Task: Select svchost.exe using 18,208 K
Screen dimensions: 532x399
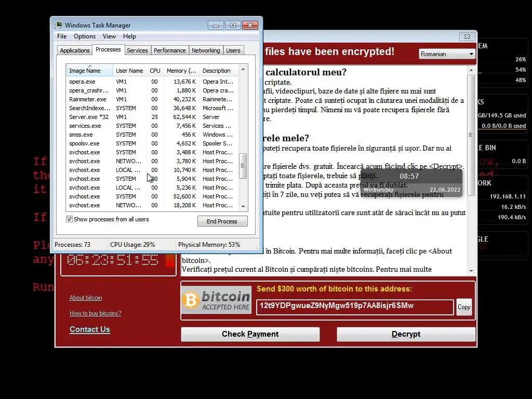Action: (153, 205)
